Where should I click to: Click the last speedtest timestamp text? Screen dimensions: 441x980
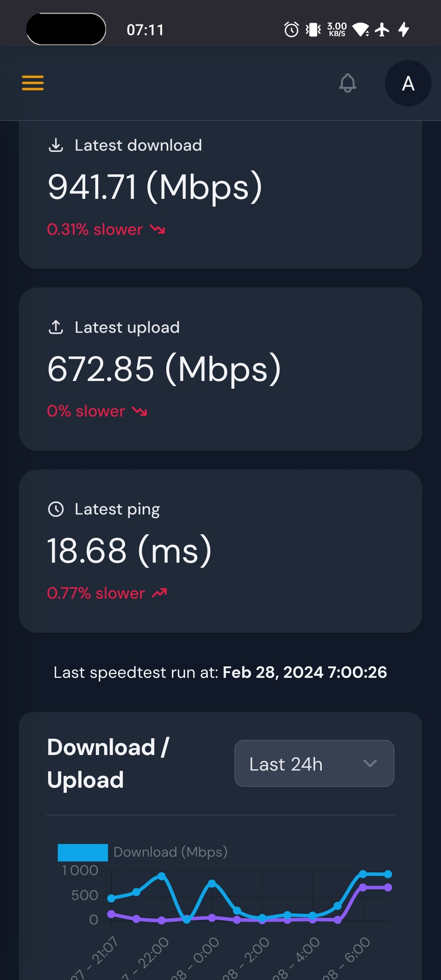[x=304, y=673]
